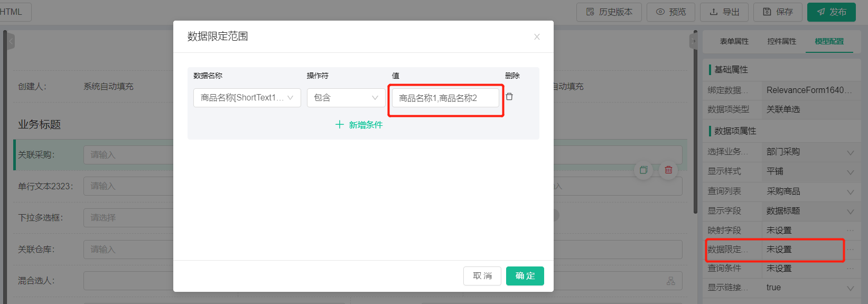Screen dimensions: 868x304
Task: Click the 混合选人 input field
Action: 382,281
